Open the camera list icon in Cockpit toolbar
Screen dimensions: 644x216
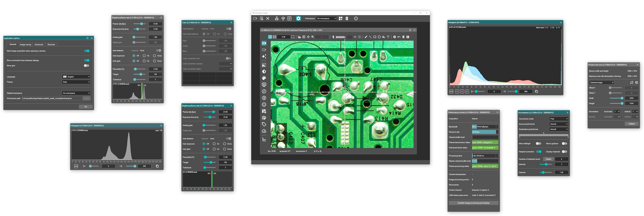pyautogui.click(x=261, y=18)
